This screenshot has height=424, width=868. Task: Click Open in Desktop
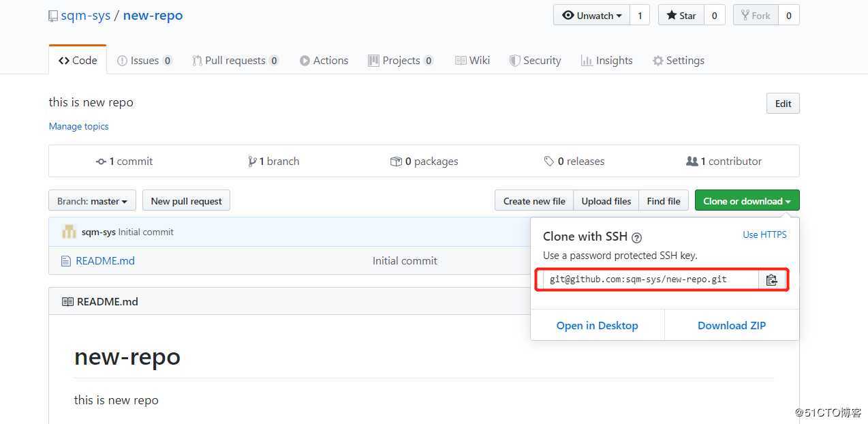(x=597, y=325)
